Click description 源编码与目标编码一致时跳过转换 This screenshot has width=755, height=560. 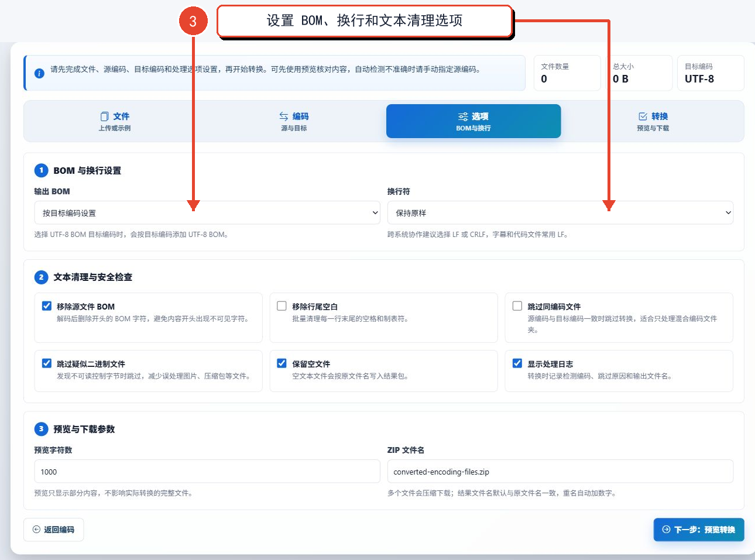622,324
